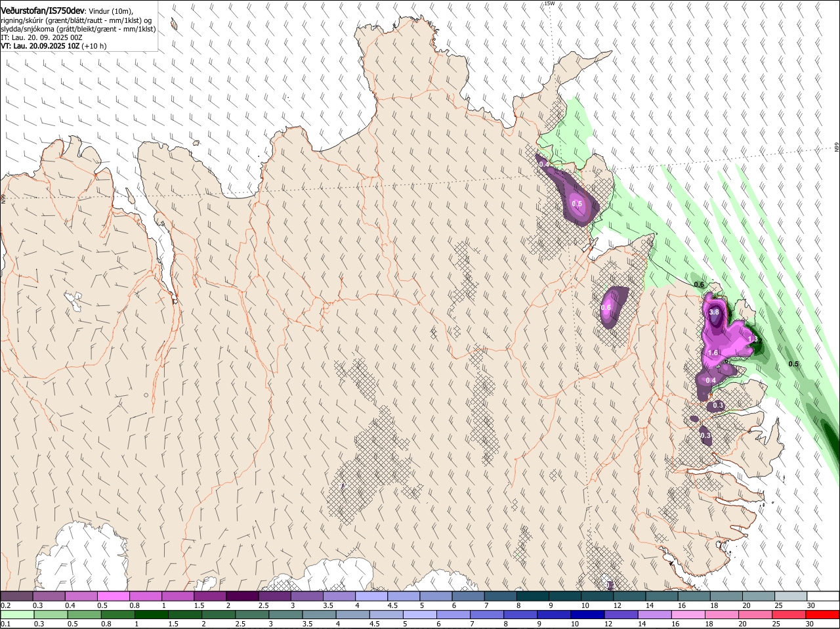Select lower legend swatch between 2.5 and 3
Image resolution: width=840 pixels, height=629 pixels.
pos(251,615)
